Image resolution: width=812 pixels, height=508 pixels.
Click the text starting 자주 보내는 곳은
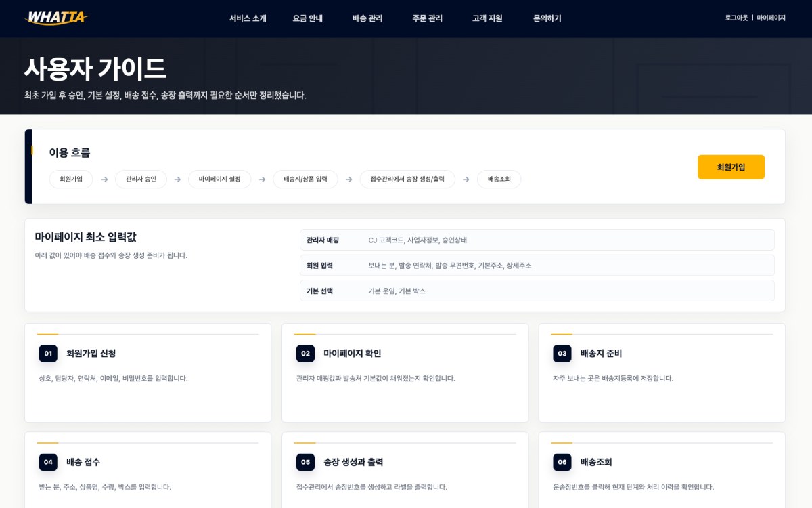613,378
